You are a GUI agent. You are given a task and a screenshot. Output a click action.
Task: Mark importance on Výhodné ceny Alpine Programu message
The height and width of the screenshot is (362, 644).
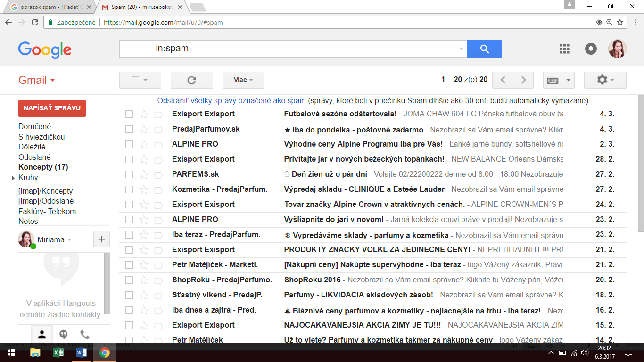click(158, 144)
